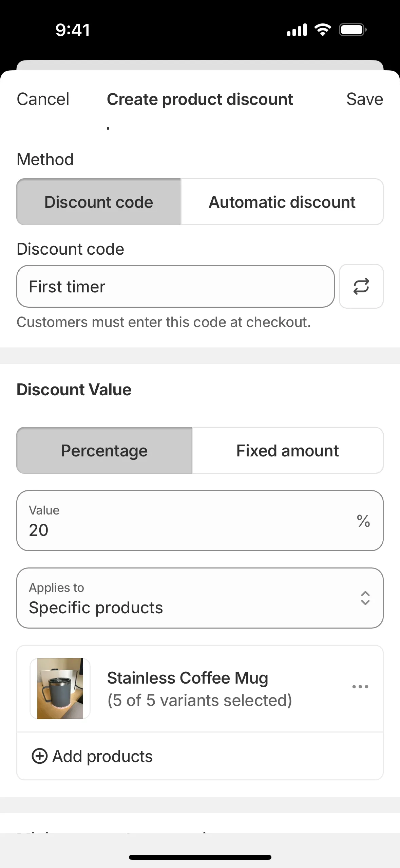This screenshot has width=400, height=868.
Task: Tap the cellular signal bars icon
Action: point(297,30)
